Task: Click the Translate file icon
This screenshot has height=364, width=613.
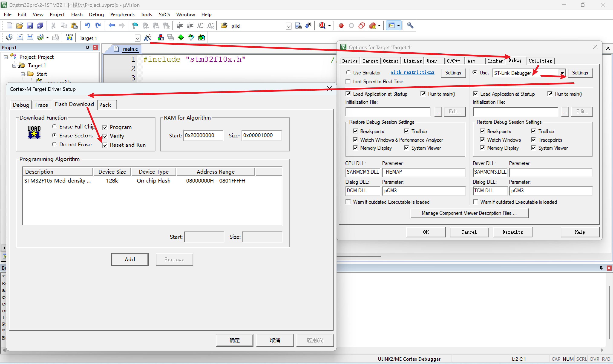Action: click(9, 37)
